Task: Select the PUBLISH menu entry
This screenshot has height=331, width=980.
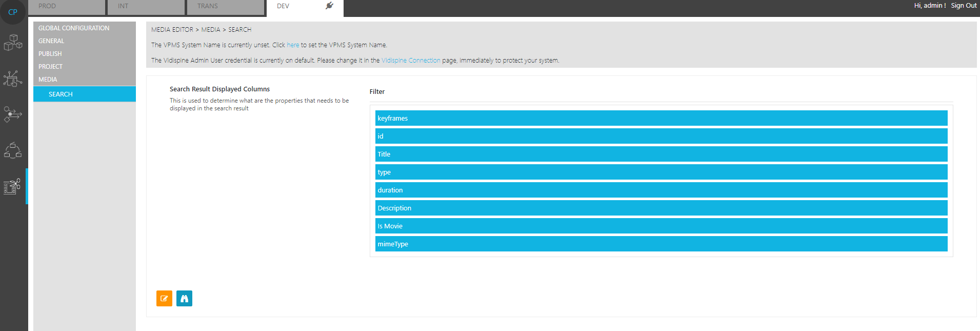Action: (50, 54)
